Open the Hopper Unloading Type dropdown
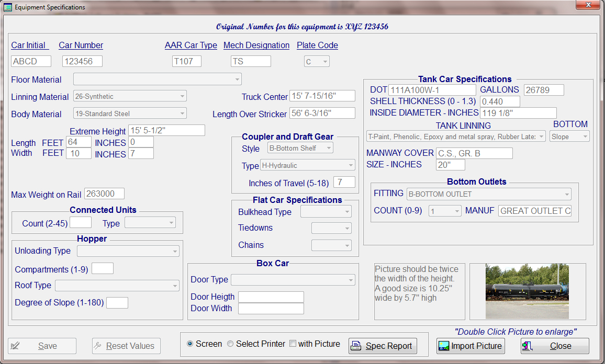The height and width of the screenshot is (364, 605). point(128,251)
